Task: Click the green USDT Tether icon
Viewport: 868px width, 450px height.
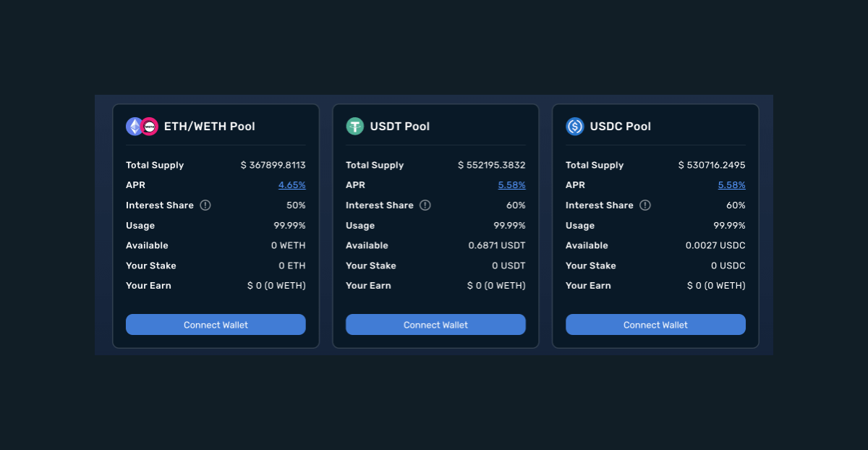Action: click(x=354, y=127)
